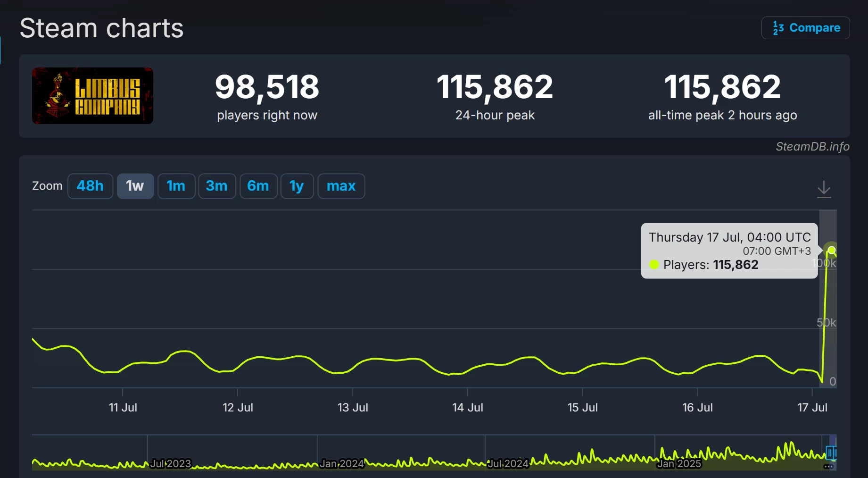Click the download chart data icon

tap(824, 189)
